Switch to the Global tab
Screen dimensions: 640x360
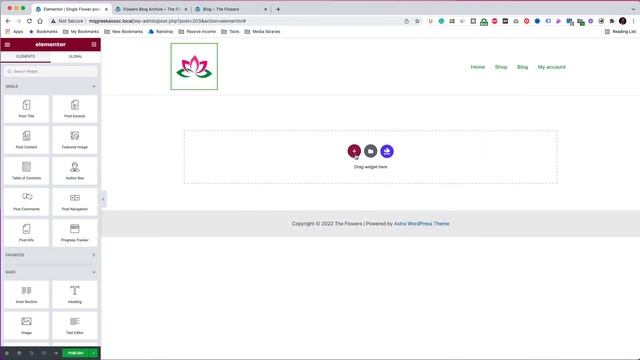pos(76,56)
